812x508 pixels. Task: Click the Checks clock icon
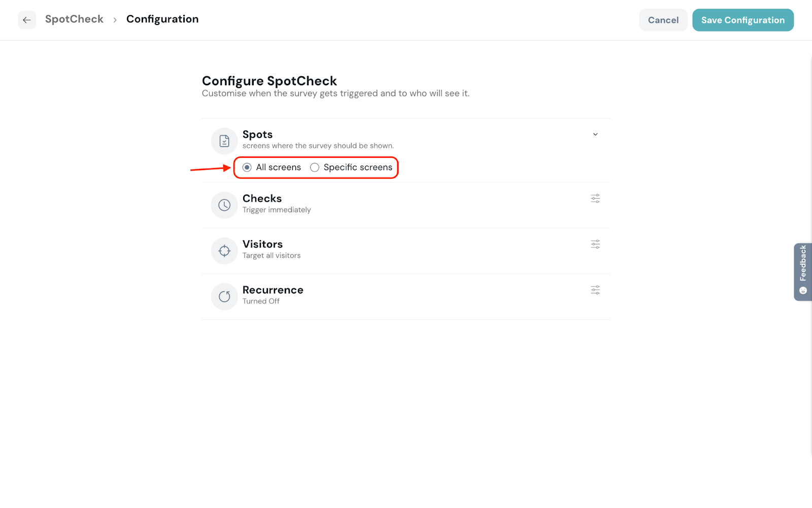[x=224, y=205]
